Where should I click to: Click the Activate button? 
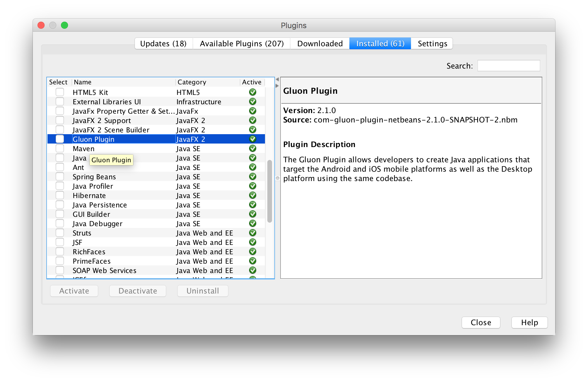(74, 291)
